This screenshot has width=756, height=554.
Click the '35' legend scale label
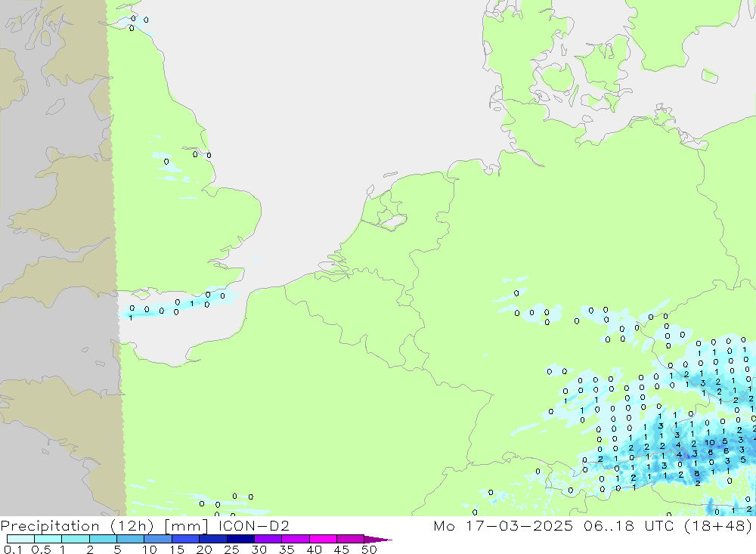point(287,549)
